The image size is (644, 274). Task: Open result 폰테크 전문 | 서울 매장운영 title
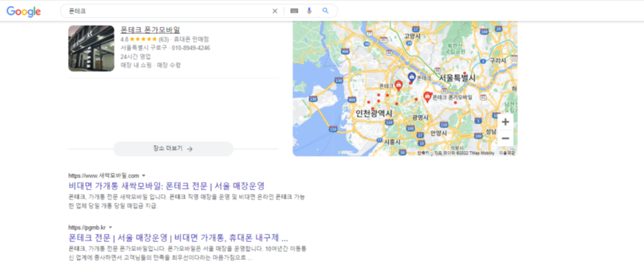pyautogui.click(x=178, y=238)
